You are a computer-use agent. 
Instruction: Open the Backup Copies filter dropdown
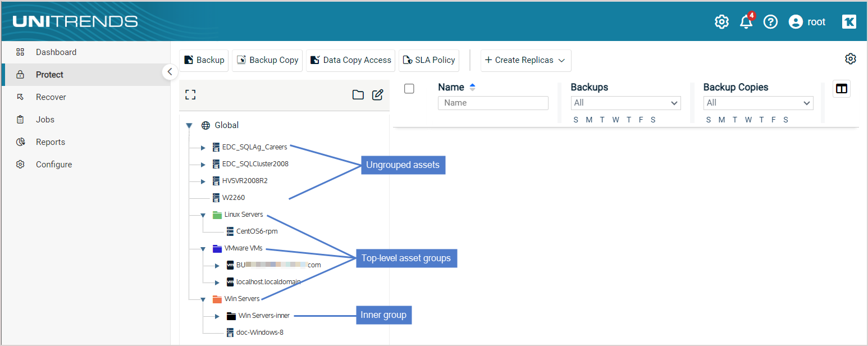pos(758,103)
